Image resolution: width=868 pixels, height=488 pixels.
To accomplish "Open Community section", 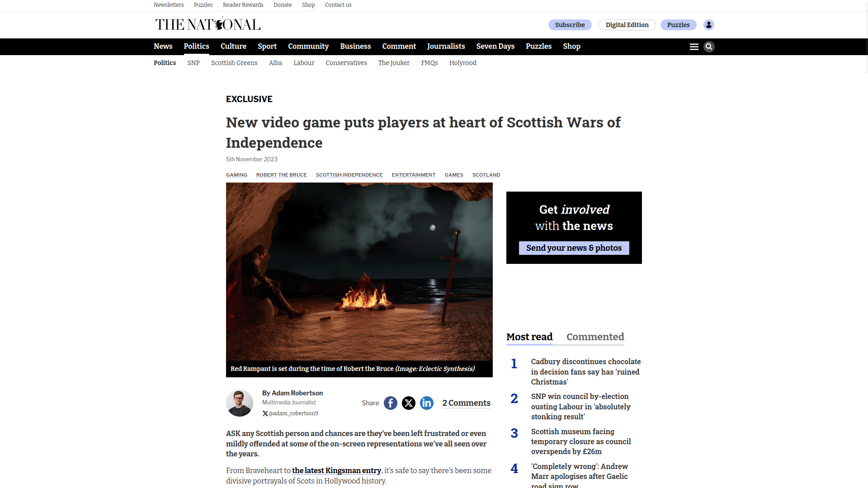I will click(308, 46).
